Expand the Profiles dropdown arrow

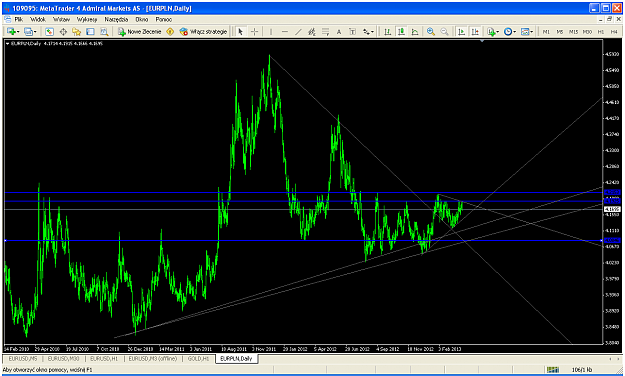35,31
